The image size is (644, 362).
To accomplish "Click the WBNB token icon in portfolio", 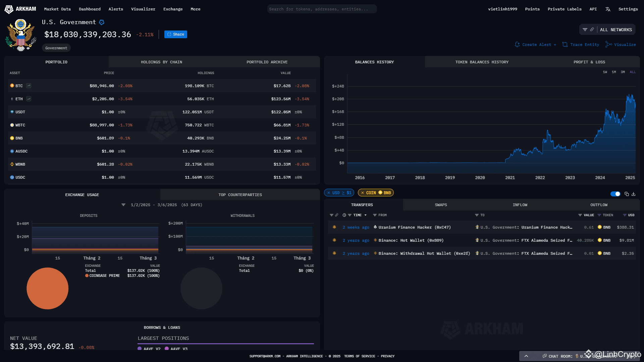I will click(x=12, y=164).
